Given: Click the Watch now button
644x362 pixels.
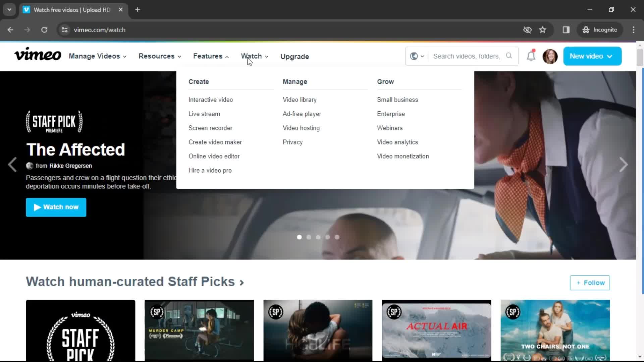Looking at the screenshot, I should tap(56, 207).
